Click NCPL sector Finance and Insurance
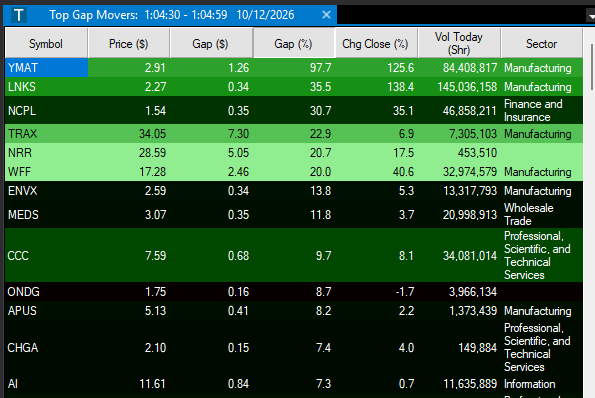 click(533, 110)
